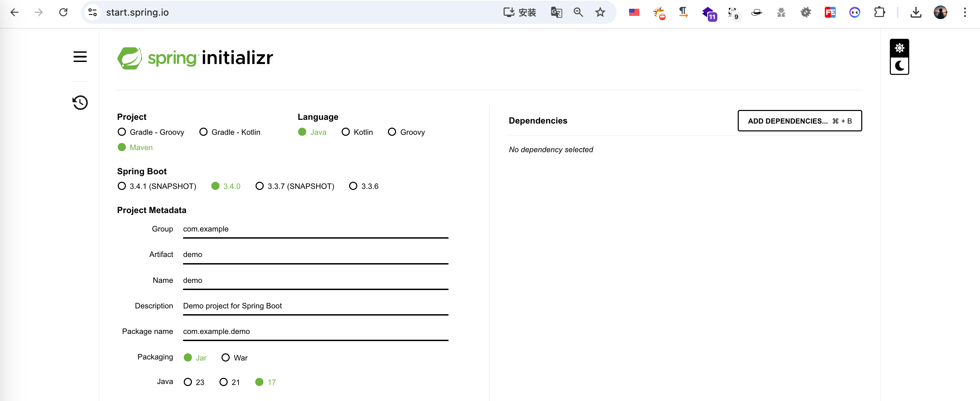Select Java version 21
The height and width of the screenshot is (401, 980).
pos(230,382)
